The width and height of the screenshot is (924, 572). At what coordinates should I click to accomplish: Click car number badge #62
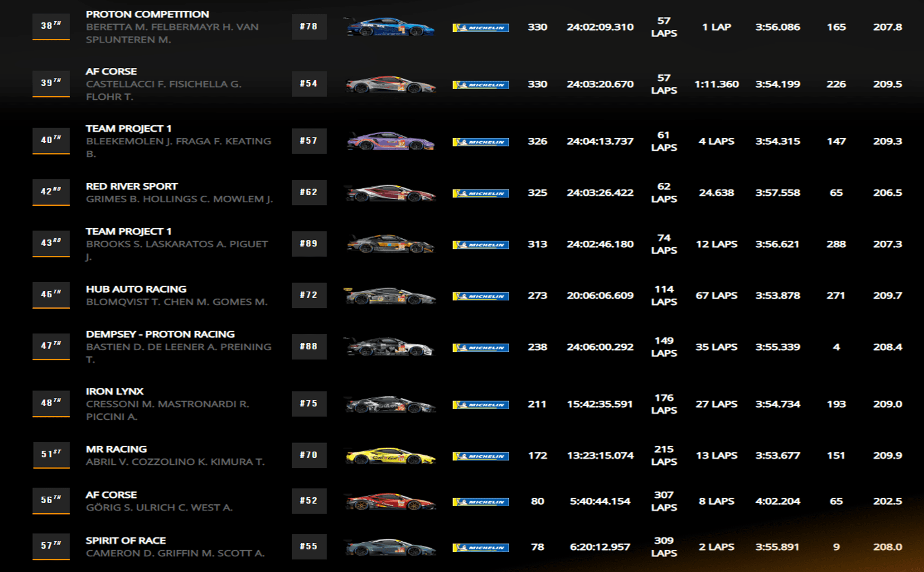pyautogui.click(x=309, y=192)
